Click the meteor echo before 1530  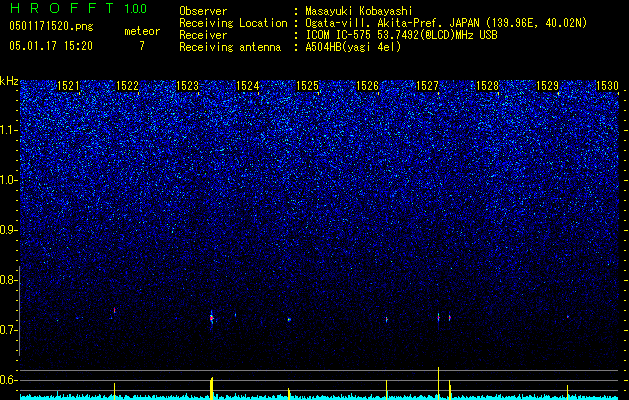(568, 317)
